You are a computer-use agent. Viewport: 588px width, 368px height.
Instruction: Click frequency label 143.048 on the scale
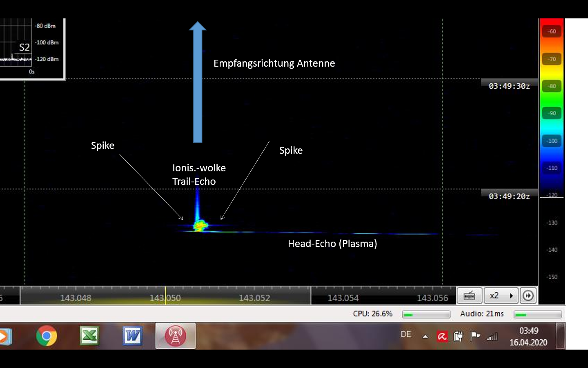pyautogui.click(x=76, y=298)
